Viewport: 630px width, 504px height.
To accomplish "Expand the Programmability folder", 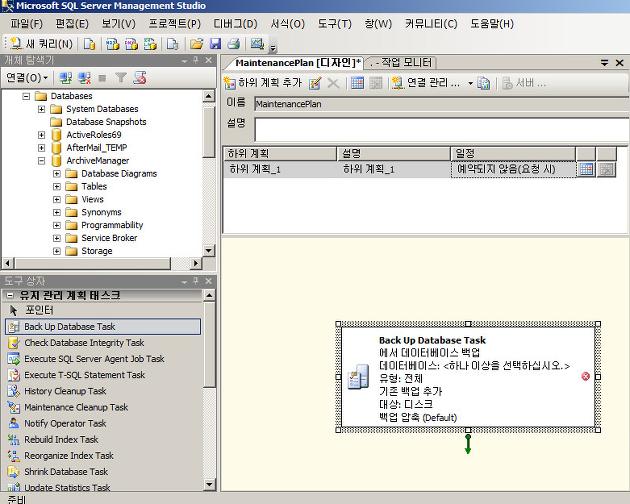I will click(x=57, y=225).
